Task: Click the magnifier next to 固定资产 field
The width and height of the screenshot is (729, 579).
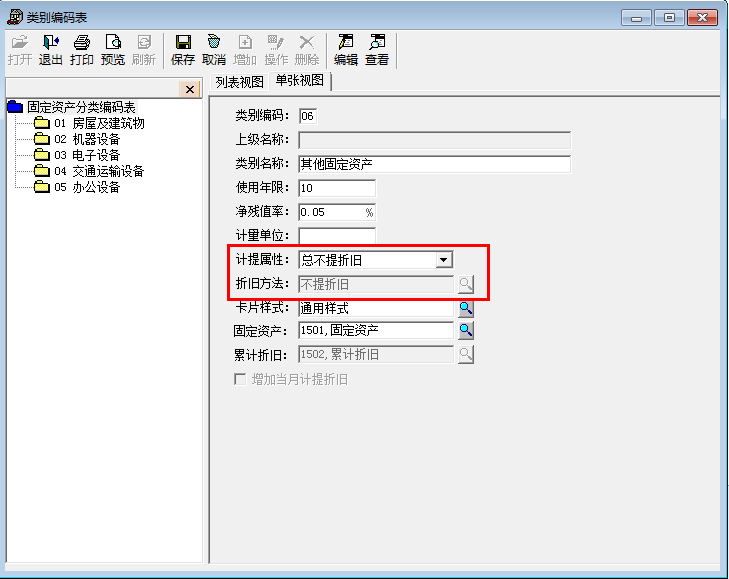Action: pos(466,331)
